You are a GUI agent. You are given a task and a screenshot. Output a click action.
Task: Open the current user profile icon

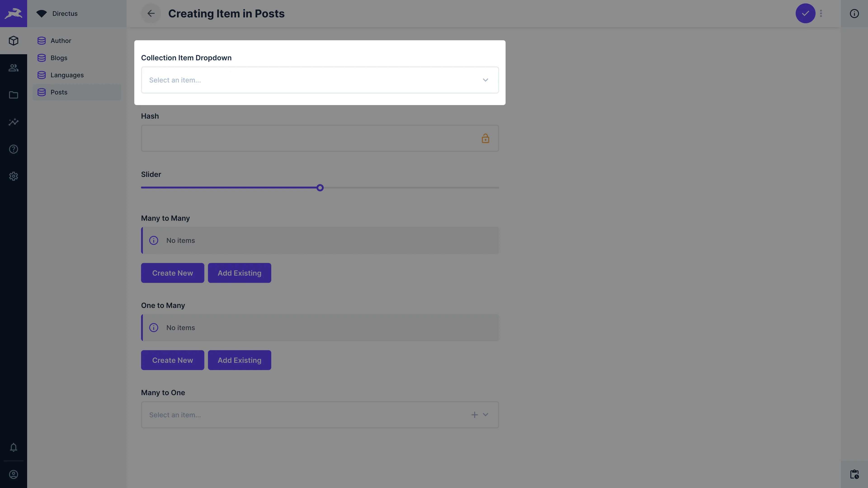[14, 474]
